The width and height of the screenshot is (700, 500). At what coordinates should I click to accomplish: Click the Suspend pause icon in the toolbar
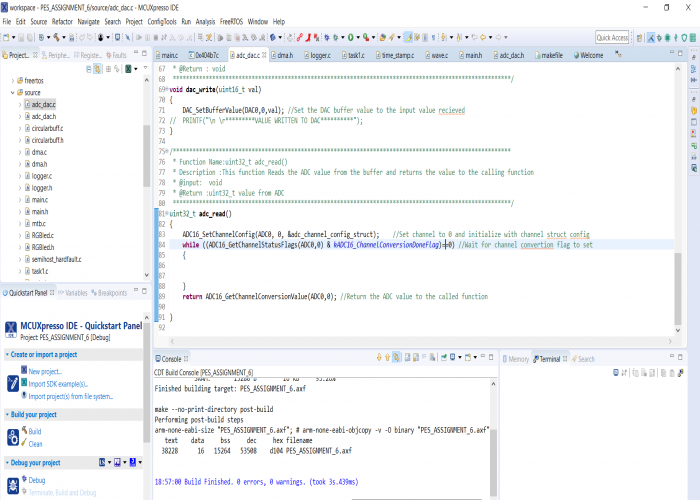[147, 38]
